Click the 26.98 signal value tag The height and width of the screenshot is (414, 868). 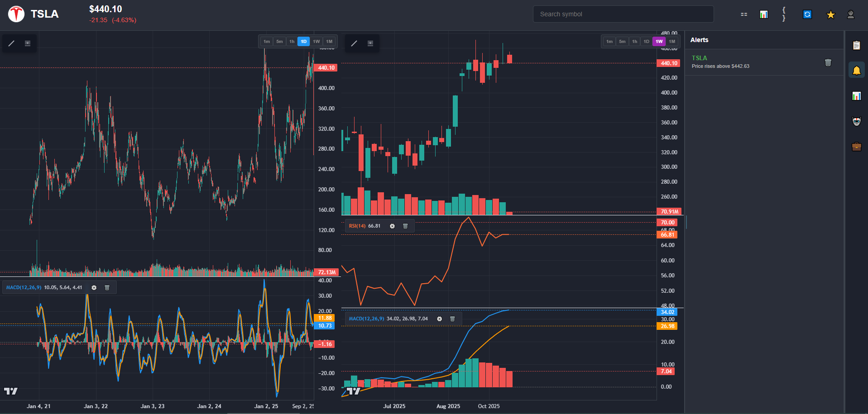pos(667,326)
